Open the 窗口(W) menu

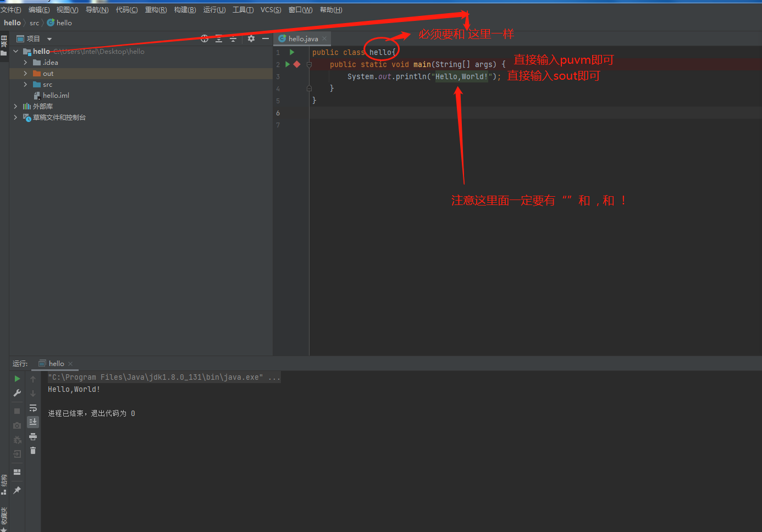(301, 10)
